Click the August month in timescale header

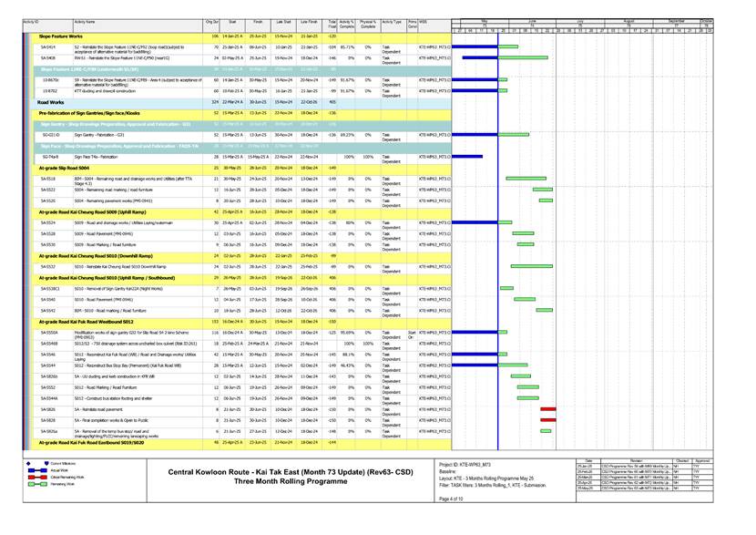pos(628,17)
